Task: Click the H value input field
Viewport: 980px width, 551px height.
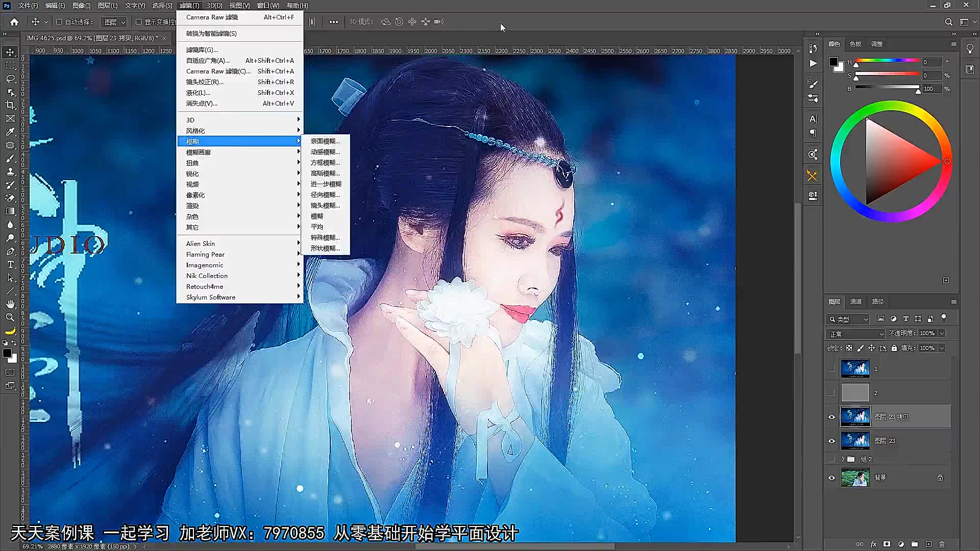Action: [932, 62]
